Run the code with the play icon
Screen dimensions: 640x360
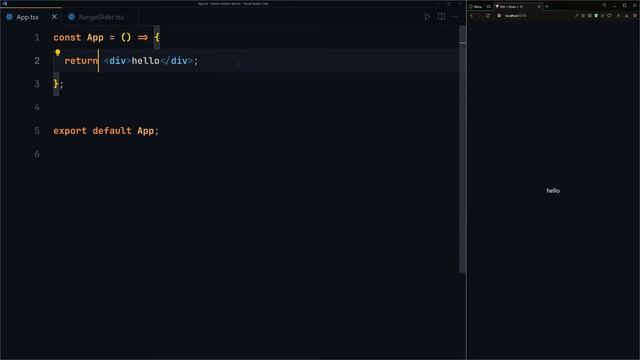[427, 17]
